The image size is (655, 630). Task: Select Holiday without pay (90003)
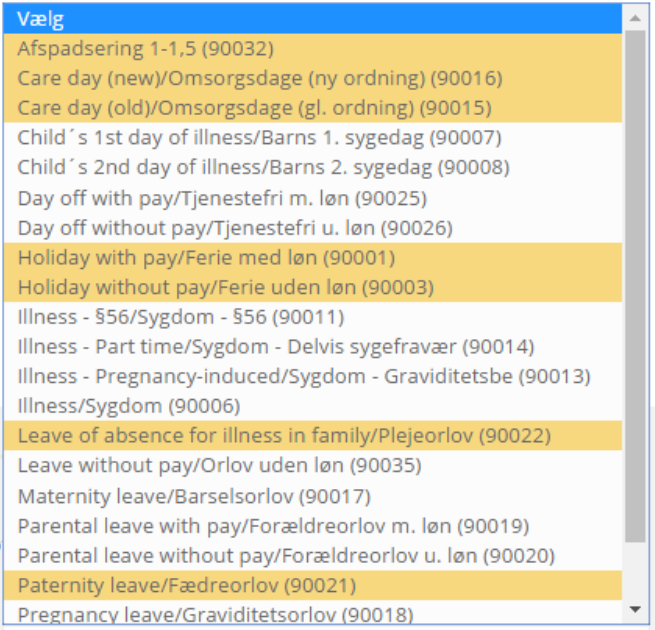(x=225, y=288)
